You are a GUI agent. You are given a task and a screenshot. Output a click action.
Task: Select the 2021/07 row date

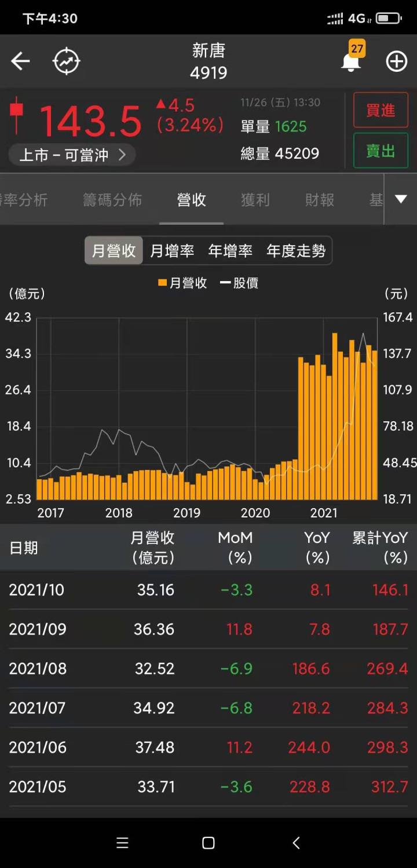[x=37, y=708]
